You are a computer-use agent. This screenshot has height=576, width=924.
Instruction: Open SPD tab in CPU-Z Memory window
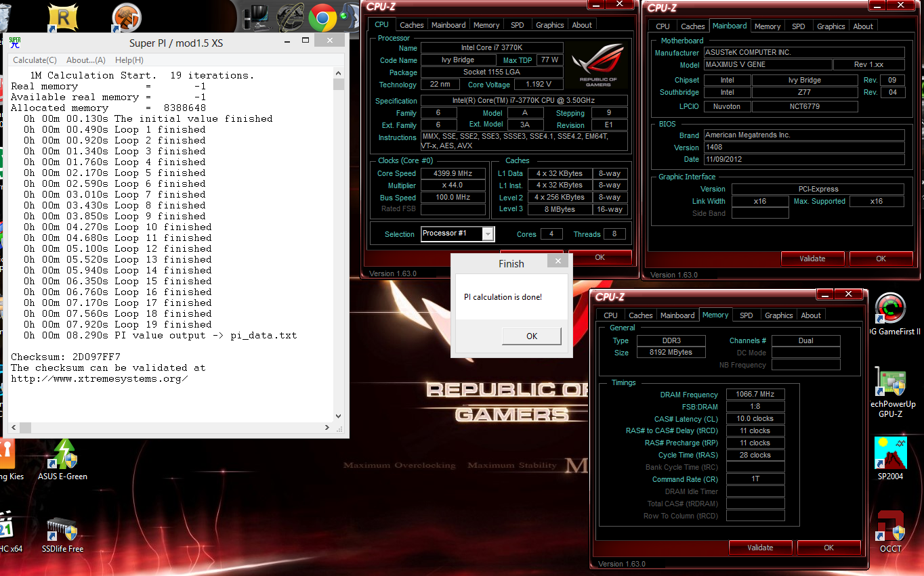746,315
